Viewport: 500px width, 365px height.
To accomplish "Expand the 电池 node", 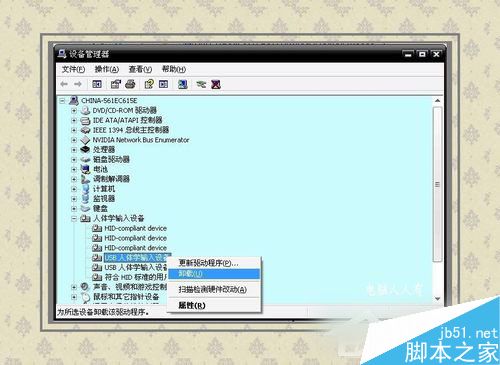I will [x=74, y=169].
